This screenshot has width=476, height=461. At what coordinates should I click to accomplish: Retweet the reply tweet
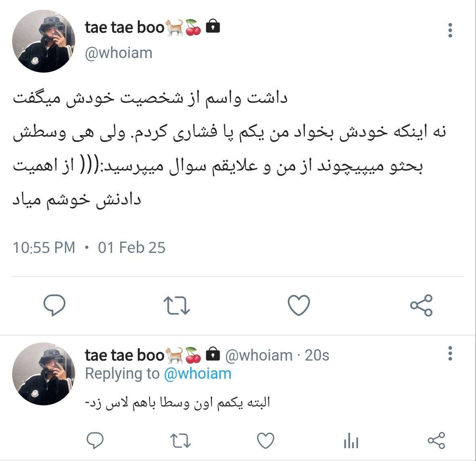click(x=180, y=441)
